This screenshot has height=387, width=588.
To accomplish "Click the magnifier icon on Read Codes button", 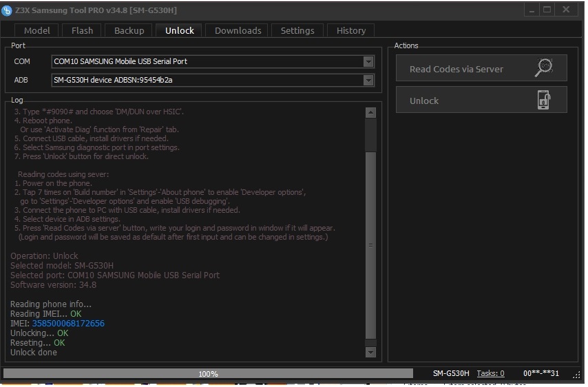I will [x=544, y=67].
